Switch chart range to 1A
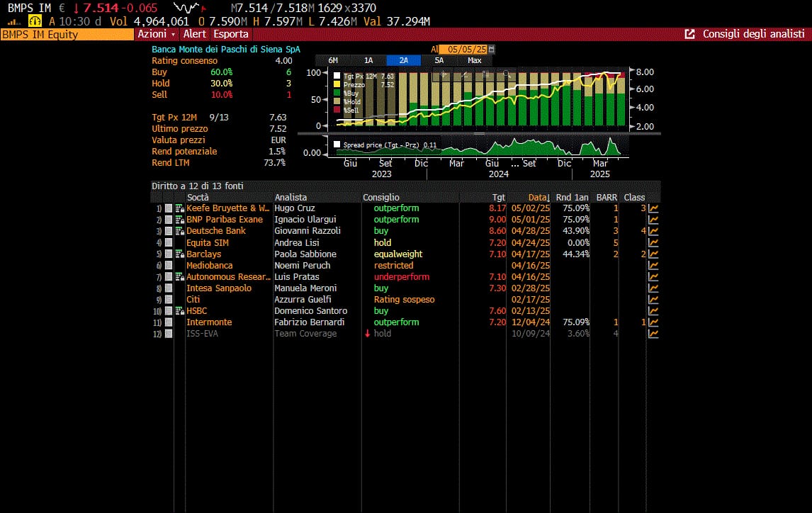The width and height of the screenshot is (812, 513). (368, 60)
